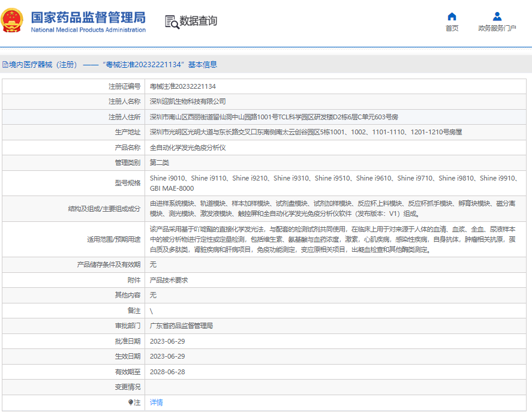Click 国家药品监督管理局 site title
This screenshot has height=415, width=532.
tap(88, 17)
